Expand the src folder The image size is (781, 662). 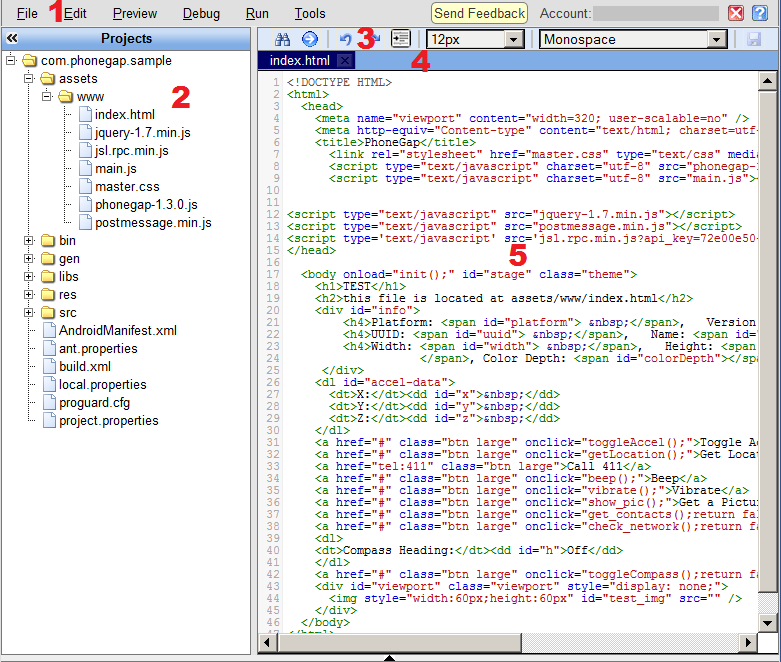pos(29,312)
